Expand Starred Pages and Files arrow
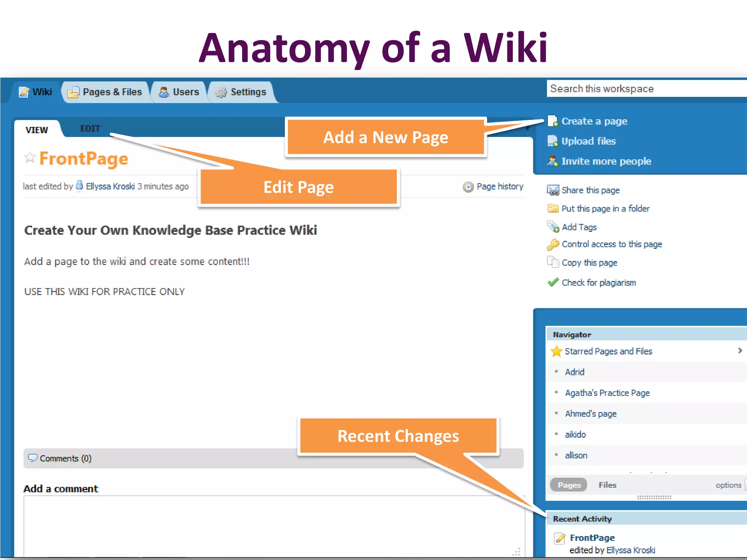The width and height of the screenshot is (747, 560). click(x=740, y=351)
